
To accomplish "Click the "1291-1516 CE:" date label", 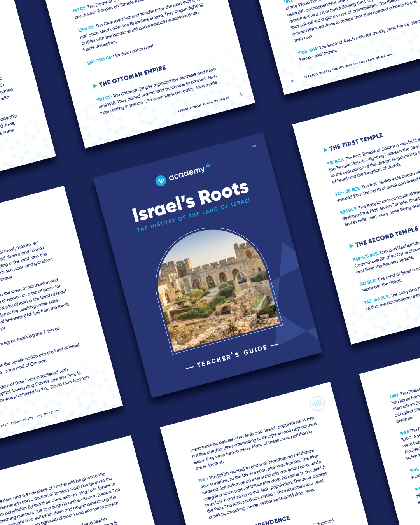I will (x=99, y=59).
